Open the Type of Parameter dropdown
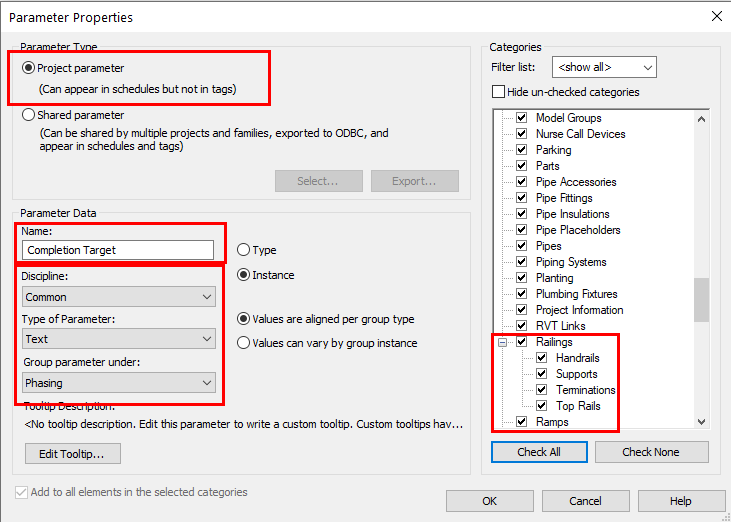 [119, 339]
